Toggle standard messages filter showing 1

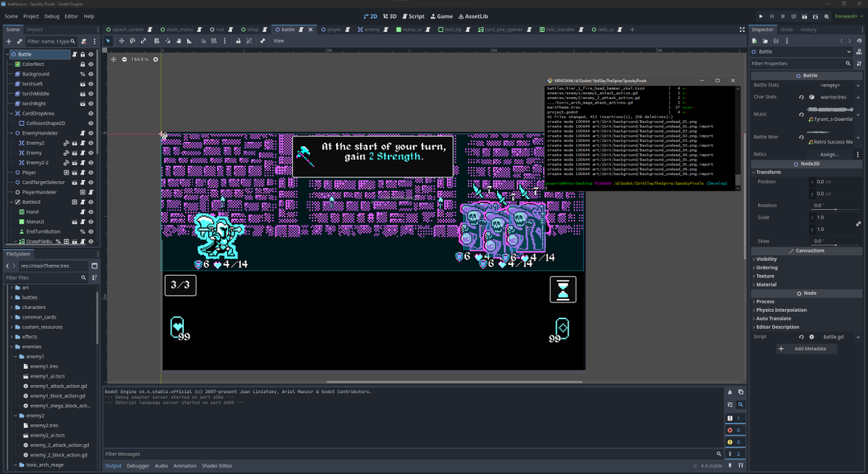click(x=734, y=418)
